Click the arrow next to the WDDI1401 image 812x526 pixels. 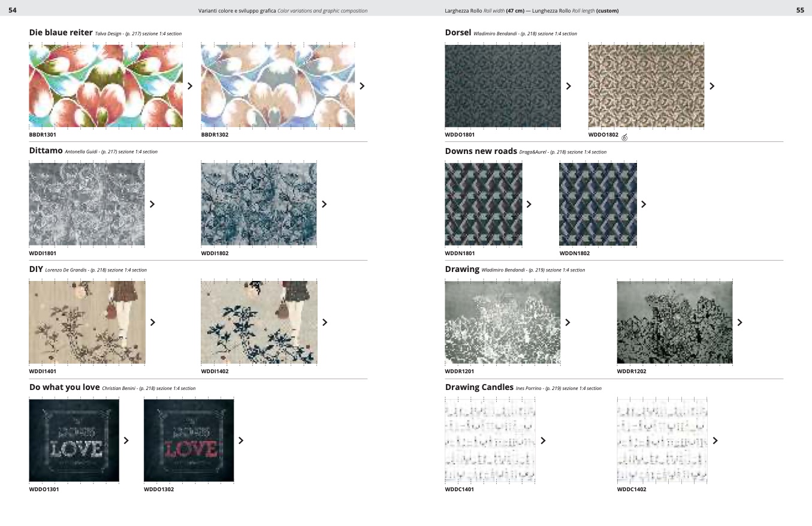[153, 322]
